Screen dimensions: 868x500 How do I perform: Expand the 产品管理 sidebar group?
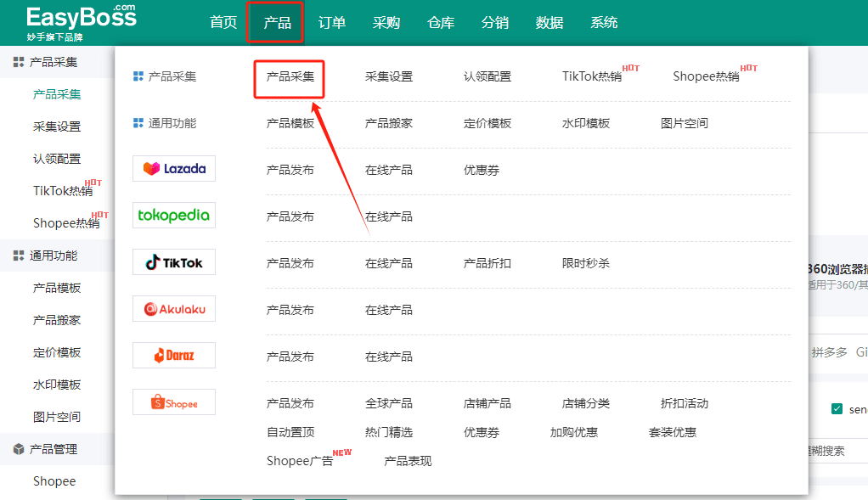[53, 449]
